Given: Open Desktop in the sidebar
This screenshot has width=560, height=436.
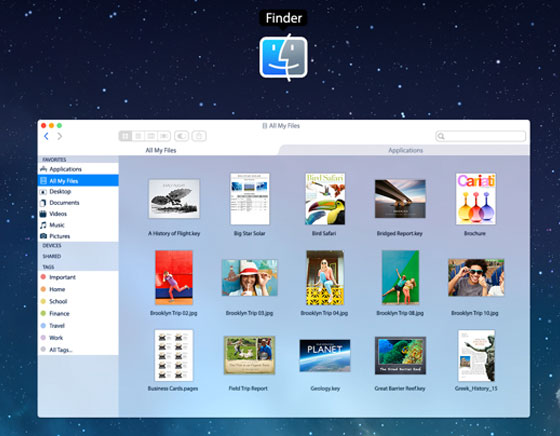Looking at the screenshot, I should click(x=78, y=191).
